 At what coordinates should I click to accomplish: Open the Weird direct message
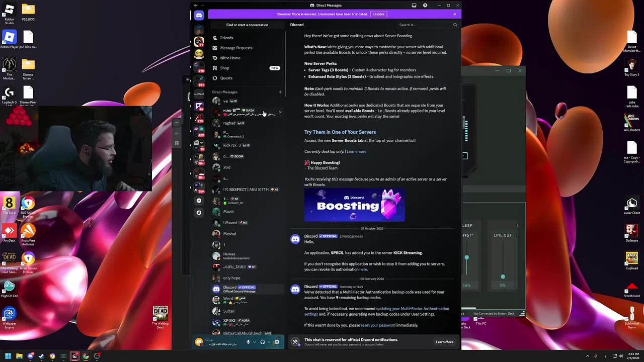(x=247, y=300)
